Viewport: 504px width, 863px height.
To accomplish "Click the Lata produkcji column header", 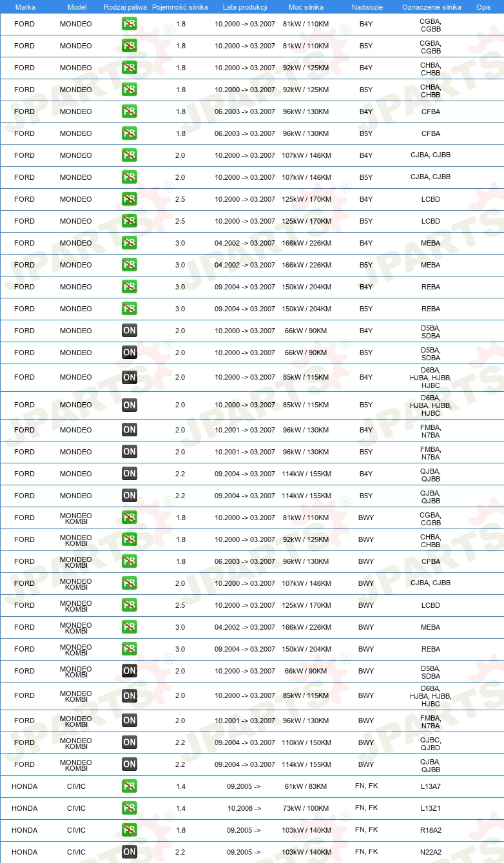I will point(245,6).
